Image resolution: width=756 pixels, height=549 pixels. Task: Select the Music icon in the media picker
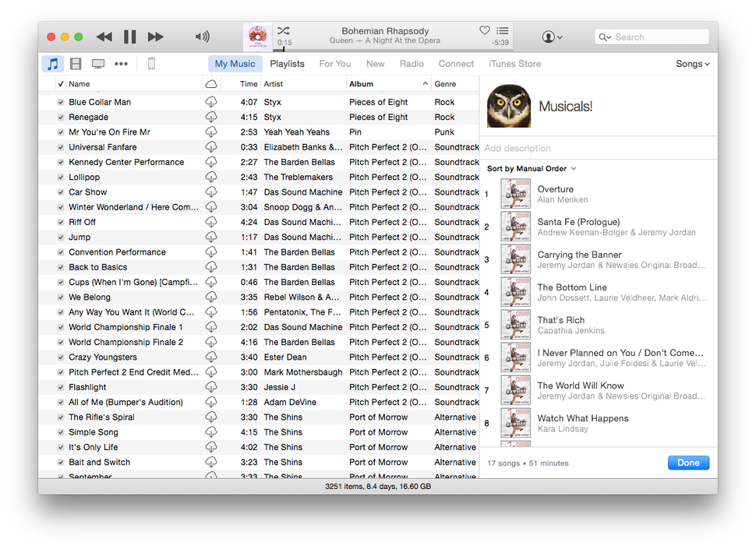(x=51, y=63)
